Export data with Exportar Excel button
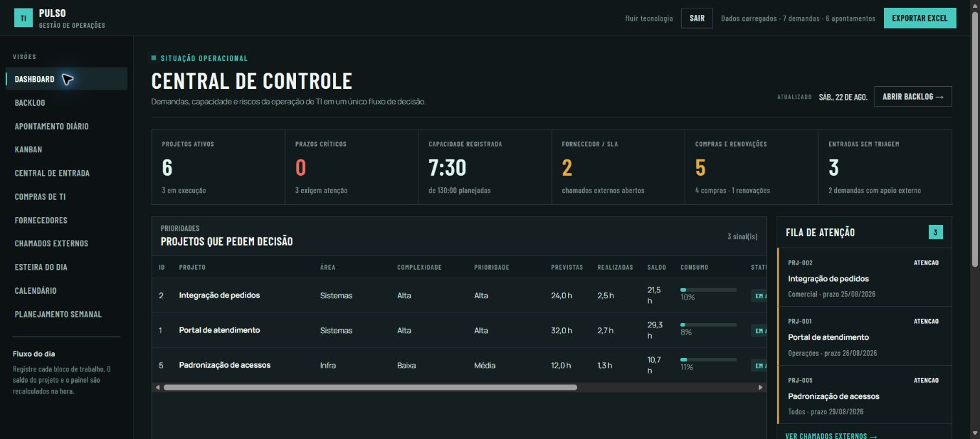980x439 pixels. coord(920,18)
